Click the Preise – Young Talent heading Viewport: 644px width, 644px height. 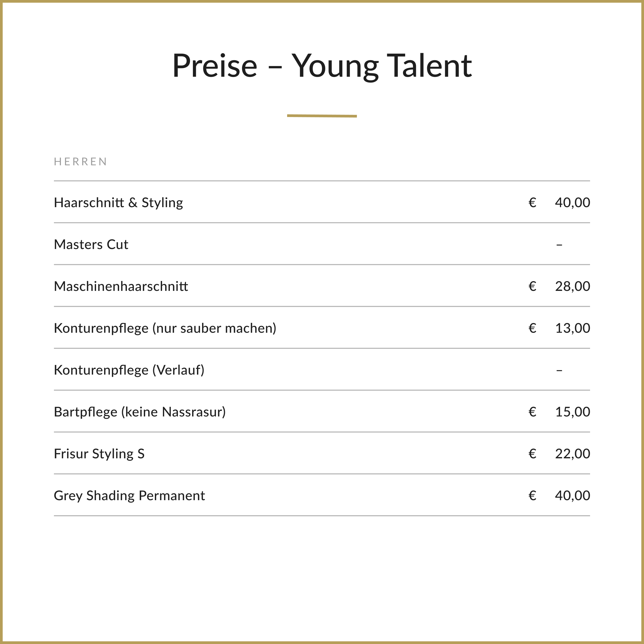tap(322, 66)
